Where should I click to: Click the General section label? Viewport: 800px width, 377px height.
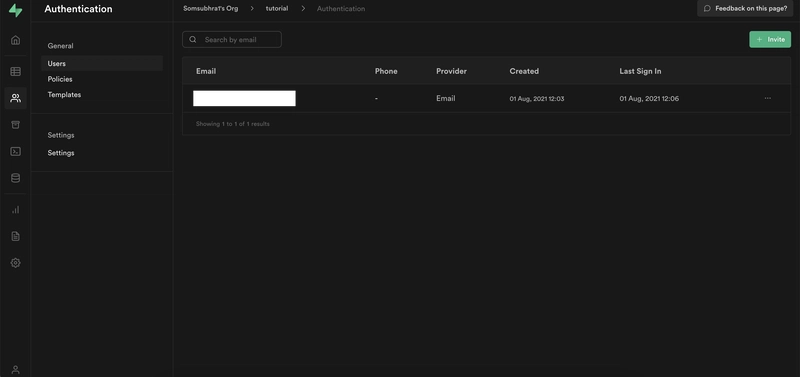[61, 46]
